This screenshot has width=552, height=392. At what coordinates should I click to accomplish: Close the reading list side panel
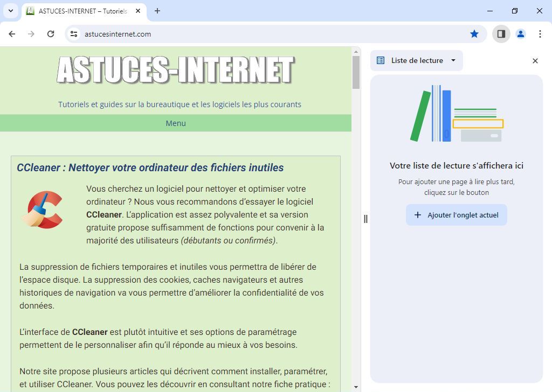click(535, 61)
